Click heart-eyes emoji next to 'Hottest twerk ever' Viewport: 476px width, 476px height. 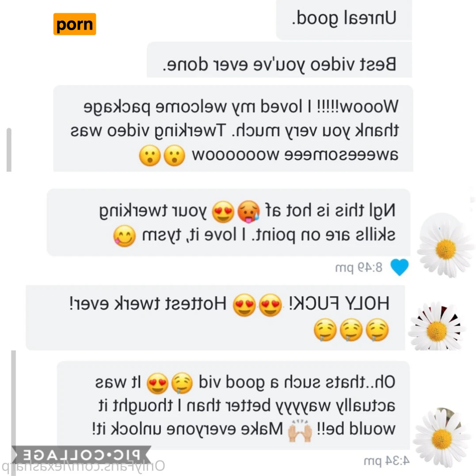tap(244, 305)
